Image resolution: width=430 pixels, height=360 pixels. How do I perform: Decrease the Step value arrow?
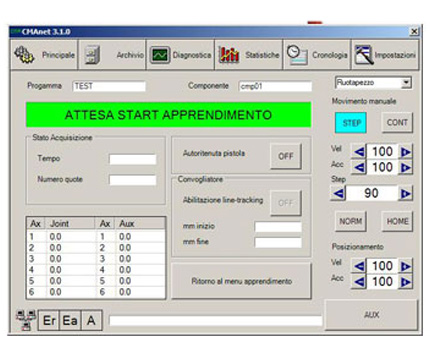339,193
